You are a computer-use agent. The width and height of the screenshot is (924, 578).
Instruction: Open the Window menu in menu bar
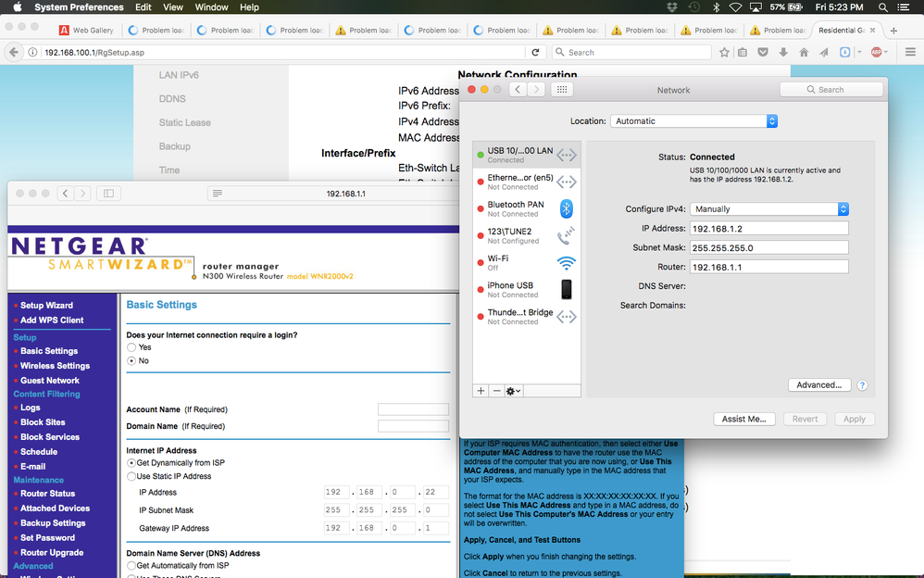click(211, 7)
